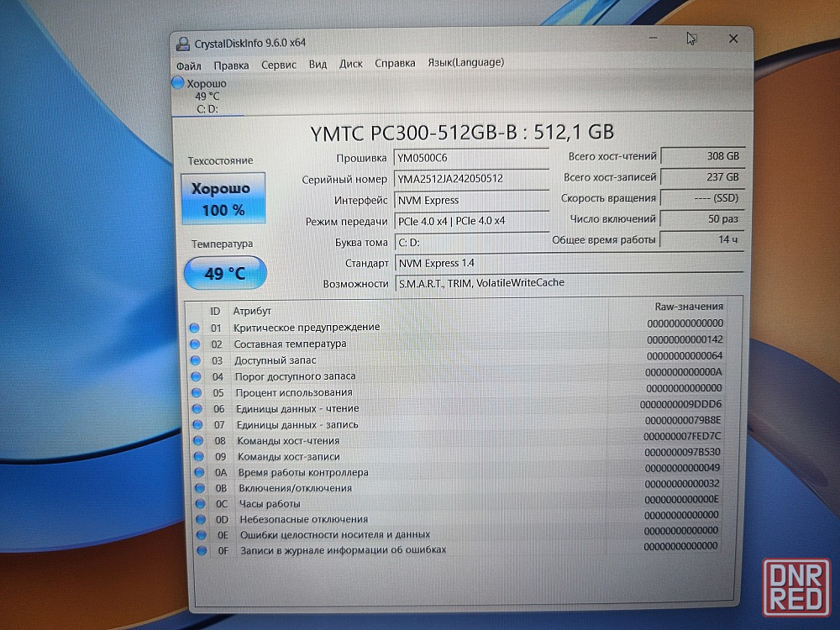Click the Стандарт field NVM Express 1.4
Image resolution: width=840 pixels, height=630 pixels.
click(570, 263)
